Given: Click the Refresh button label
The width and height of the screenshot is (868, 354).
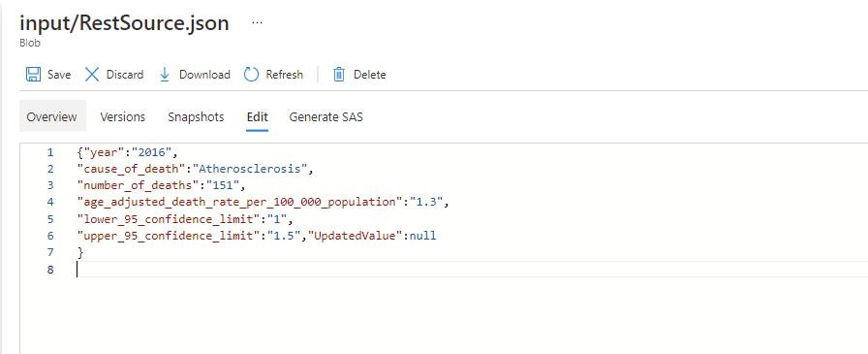Looking at the screenshot, I should click(x=285, y=75).
